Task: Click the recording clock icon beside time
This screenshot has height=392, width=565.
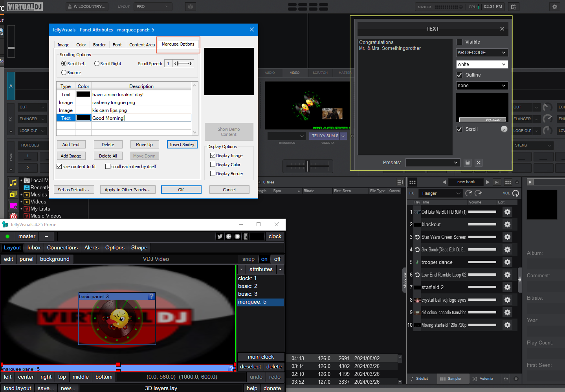Action: (x=513, y=7)
